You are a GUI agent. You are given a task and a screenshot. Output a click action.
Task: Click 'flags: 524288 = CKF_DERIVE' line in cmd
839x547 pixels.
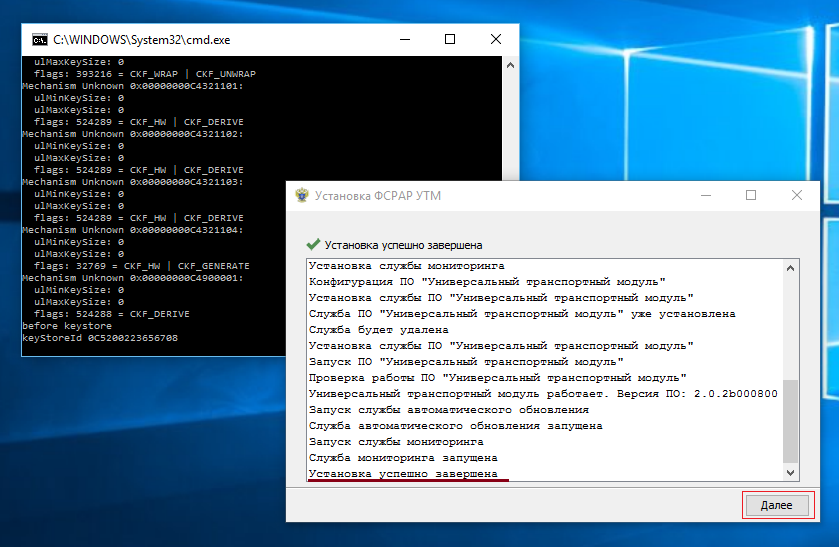(x=112, y=314)
